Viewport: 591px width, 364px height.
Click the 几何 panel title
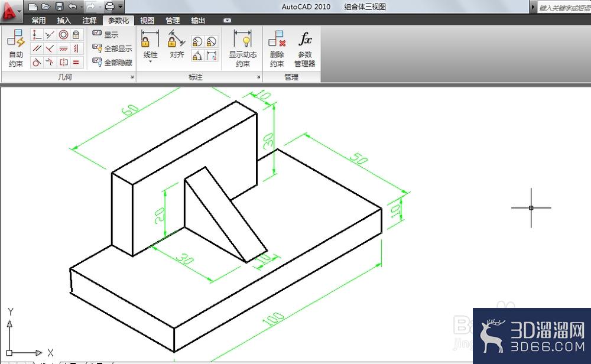(x=65, y=77)
